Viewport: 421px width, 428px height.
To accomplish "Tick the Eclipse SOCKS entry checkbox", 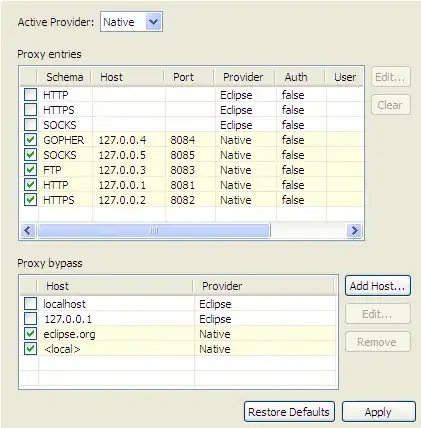I will [30, 125].
